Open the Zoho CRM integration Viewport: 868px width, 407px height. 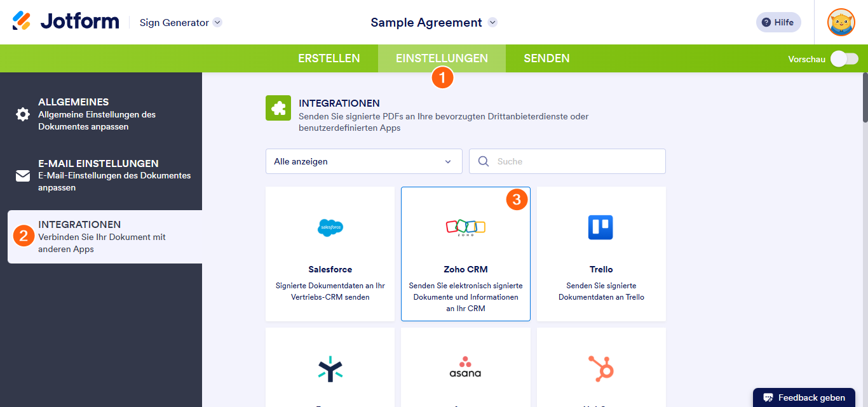tap(465, 253)
